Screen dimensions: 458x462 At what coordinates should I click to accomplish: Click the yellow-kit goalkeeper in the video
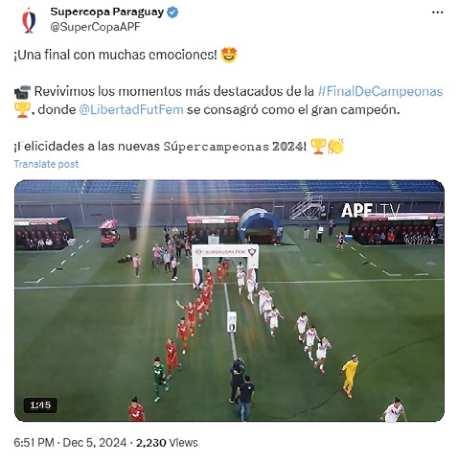coord(350,376)
